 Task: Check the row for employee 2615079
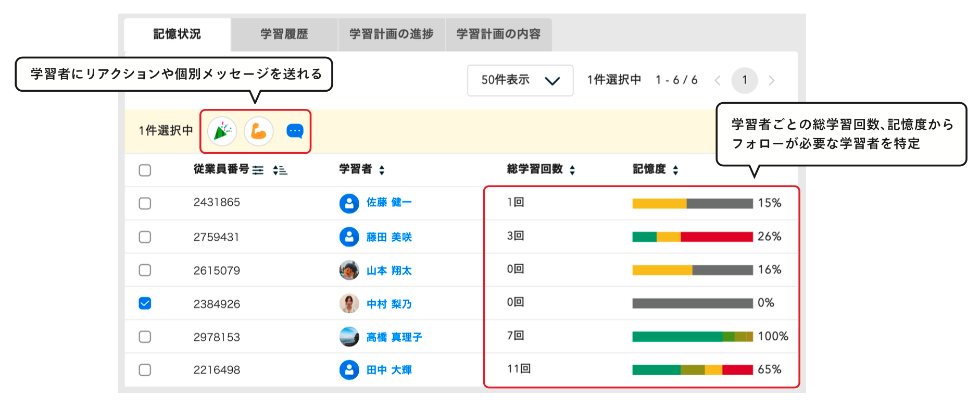click(145, 270)
